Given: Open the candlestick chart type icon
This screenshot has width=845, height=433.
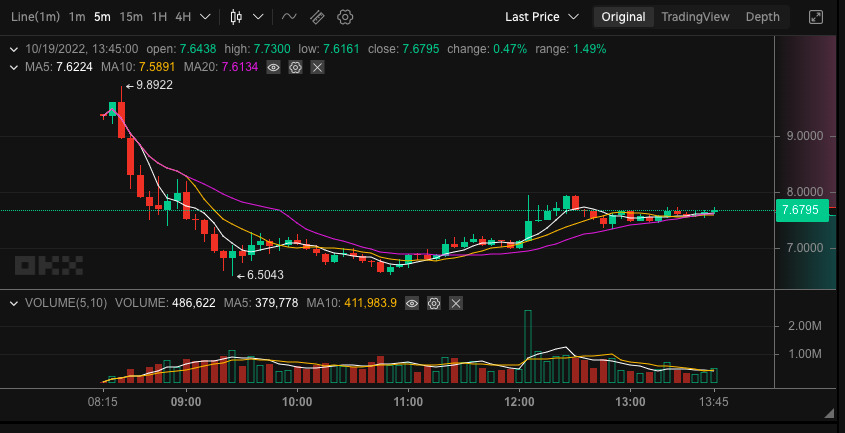Looking at the screenshot, I should (236, 17).
